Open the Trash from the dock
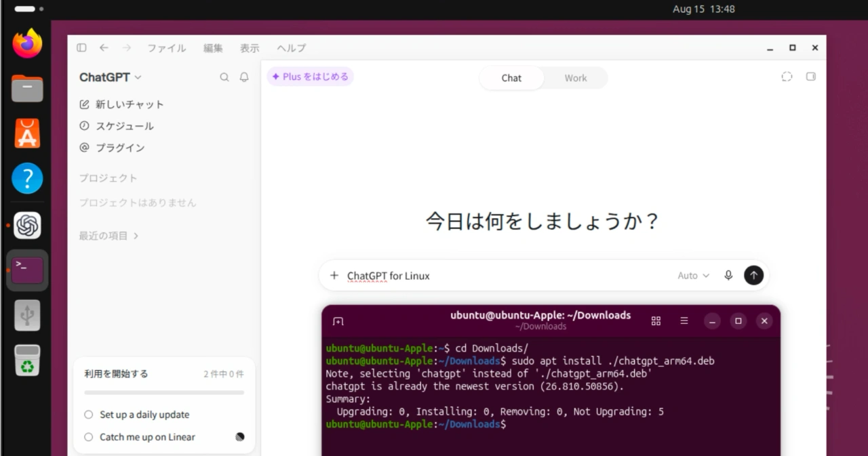868x456 pixels. 27,360
